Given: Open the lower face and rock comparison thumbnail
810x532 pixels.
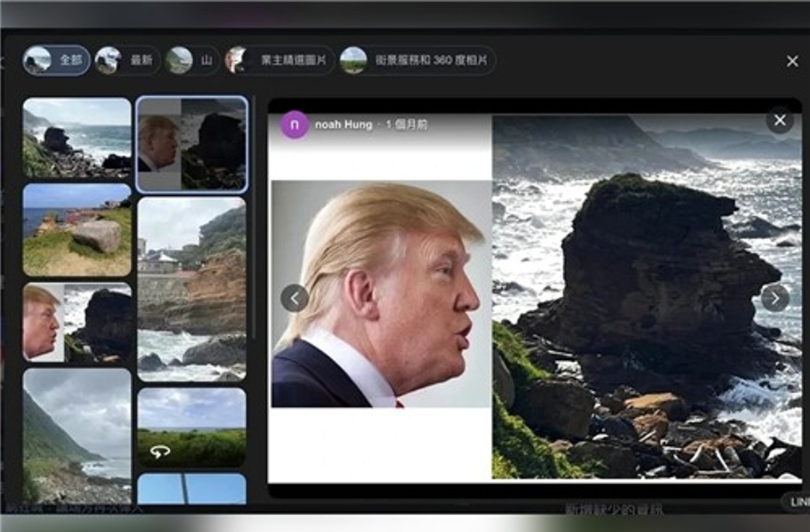Looking at the screenshot, I should point(77,322).
